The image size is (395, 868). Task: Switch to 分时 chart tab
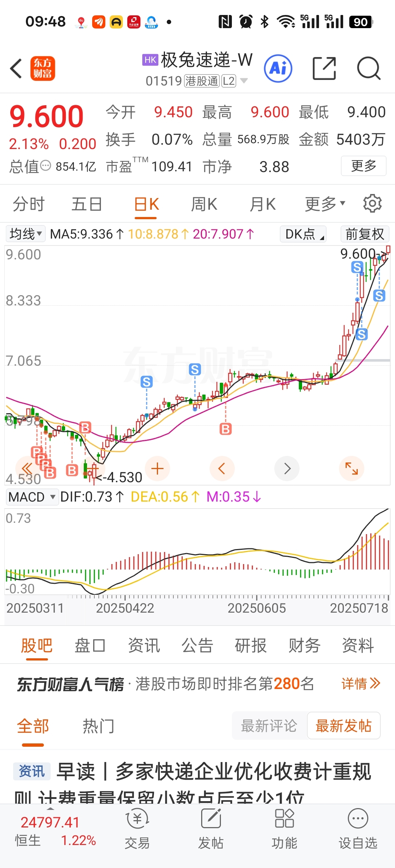click(29, 204)
